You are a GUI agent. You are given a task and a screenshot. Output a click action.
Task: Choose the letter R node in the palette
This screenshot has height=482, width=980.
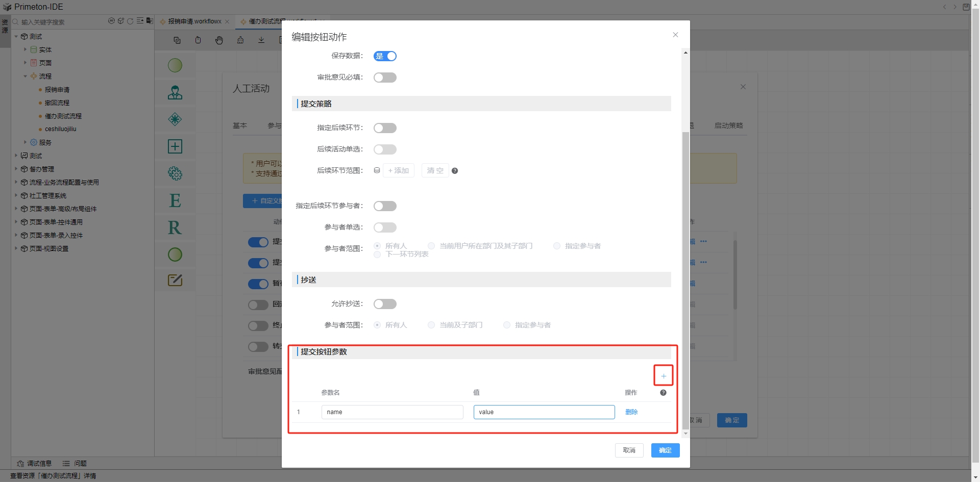(175, 227)
